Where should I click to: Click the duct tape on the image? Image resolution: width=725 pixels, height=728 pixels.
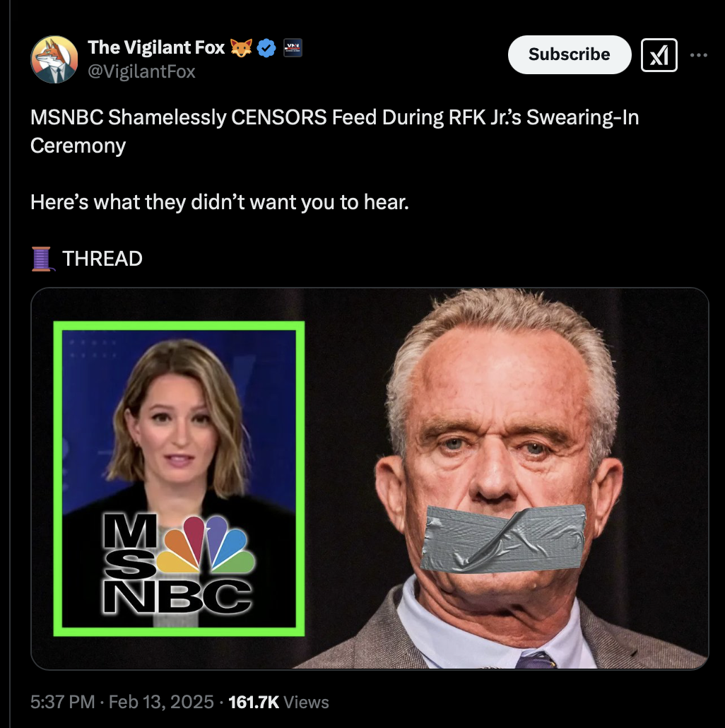pyautogui.click(x=503, y=539)
